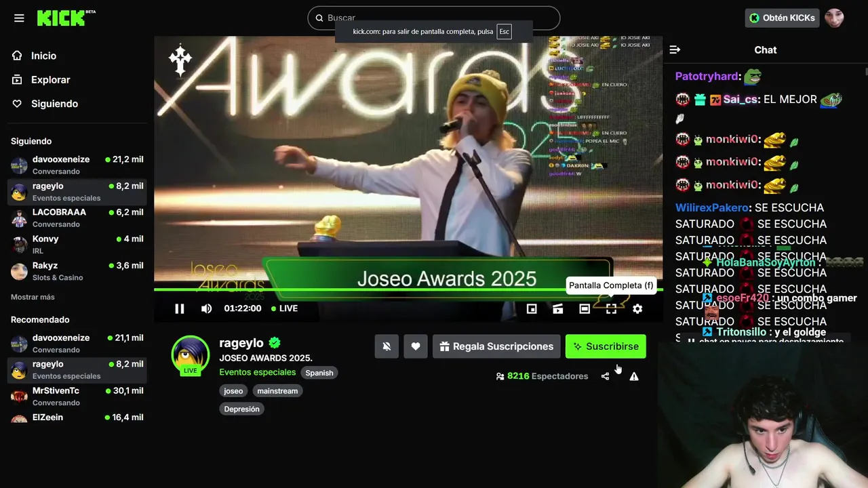
Task: Open the player settings gear
Action: coord(637,308)
